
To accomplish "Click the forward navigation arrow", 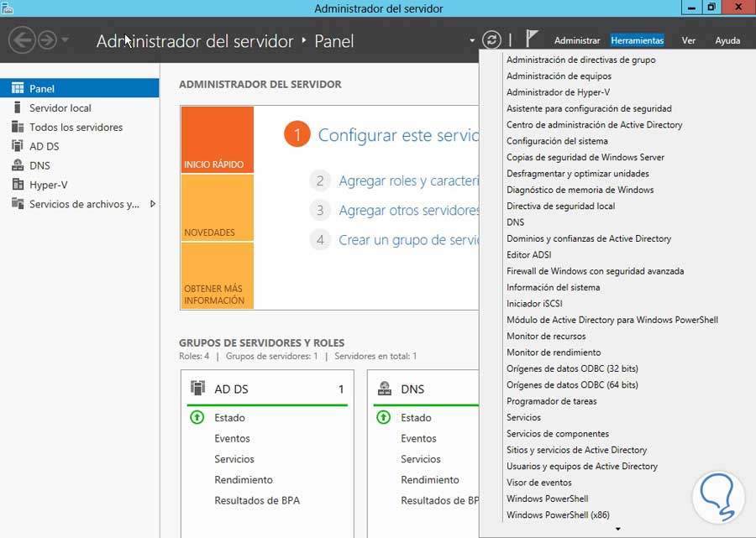I will click(x=47, y=40).
